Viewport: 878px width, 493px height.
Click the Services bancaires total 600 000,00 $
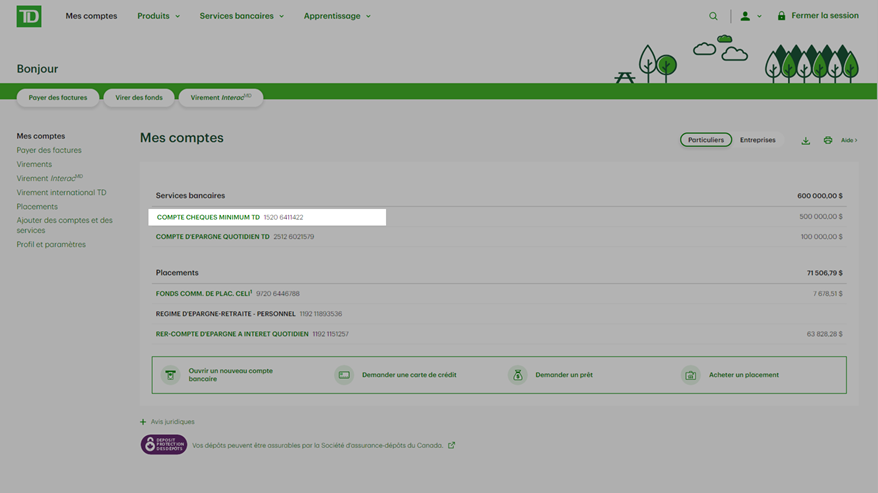(x=820, y=196)
